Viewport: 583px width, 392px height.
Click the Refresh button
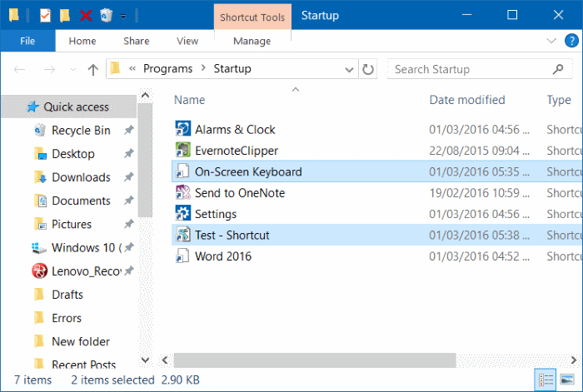pyautogui.click(x=368, y=69)
